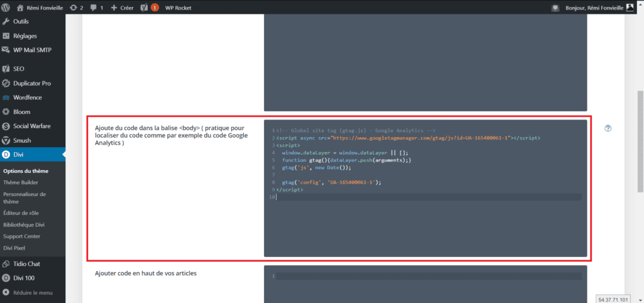Open Support Center submenu

pyautogui.click(x=22, y=236)
